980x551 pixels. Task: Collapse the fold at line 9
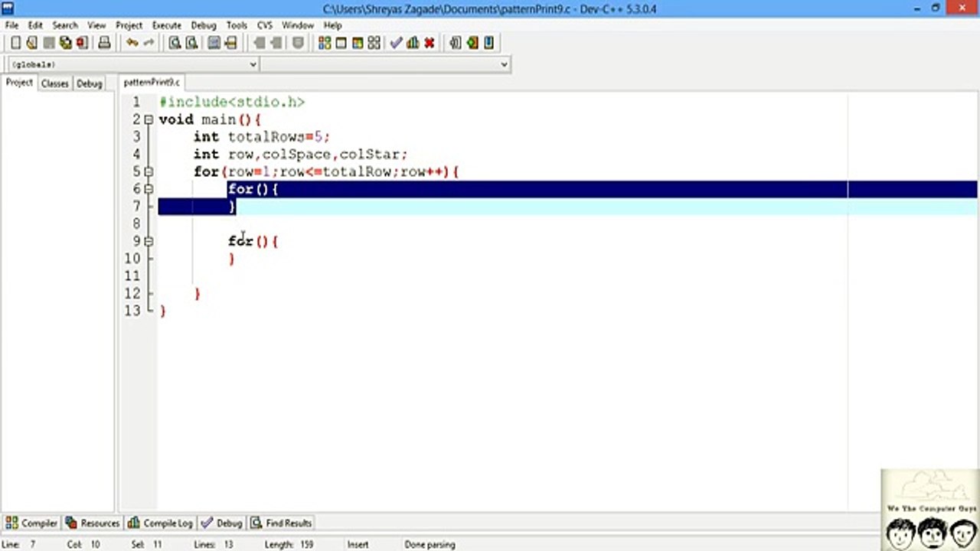(x=149, y=241)
